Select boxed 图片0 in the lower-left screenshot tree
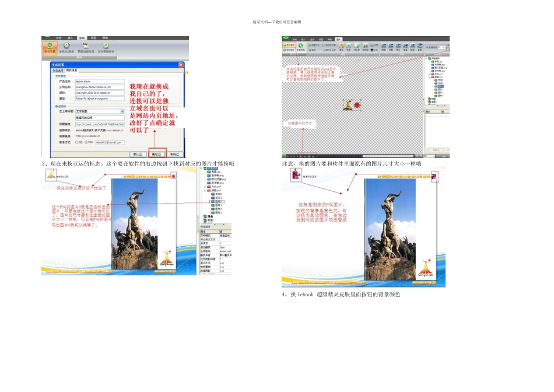Image resolution: width=554 pixels, height=392 pixels. (218, 201)
